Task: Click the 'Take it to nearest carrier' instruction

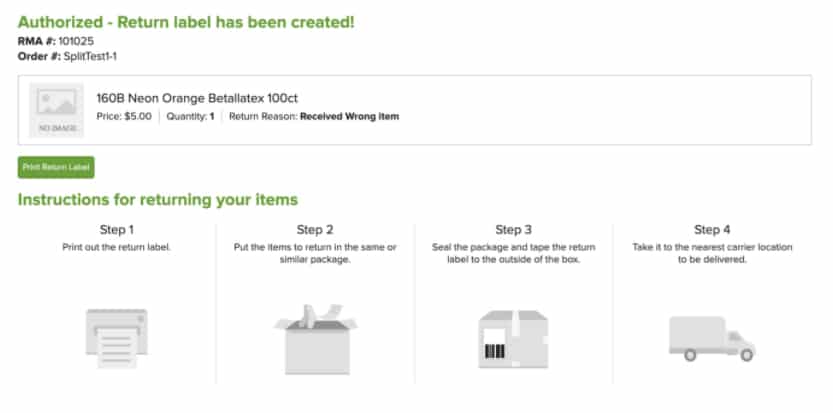Action: (712, 254)
